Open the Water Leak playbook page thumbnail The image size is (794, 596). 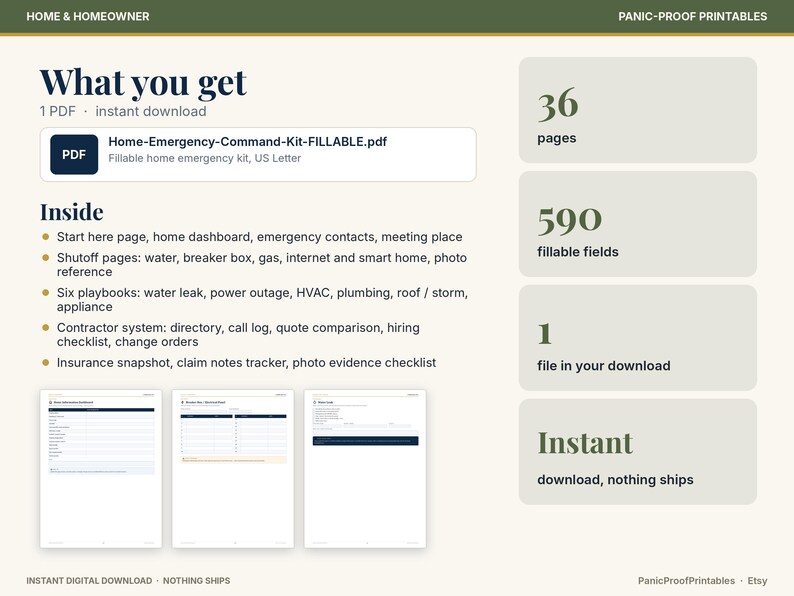click(x=365, y=469)
